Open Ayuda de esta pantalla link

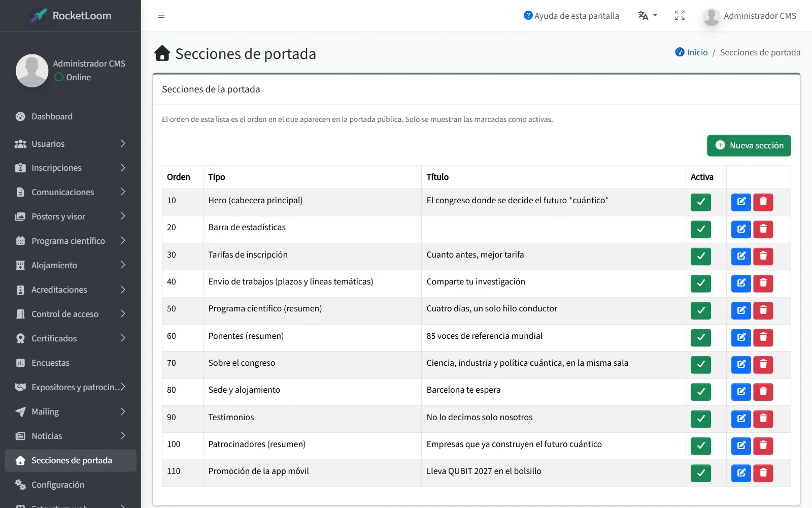[x=571, y=16]
